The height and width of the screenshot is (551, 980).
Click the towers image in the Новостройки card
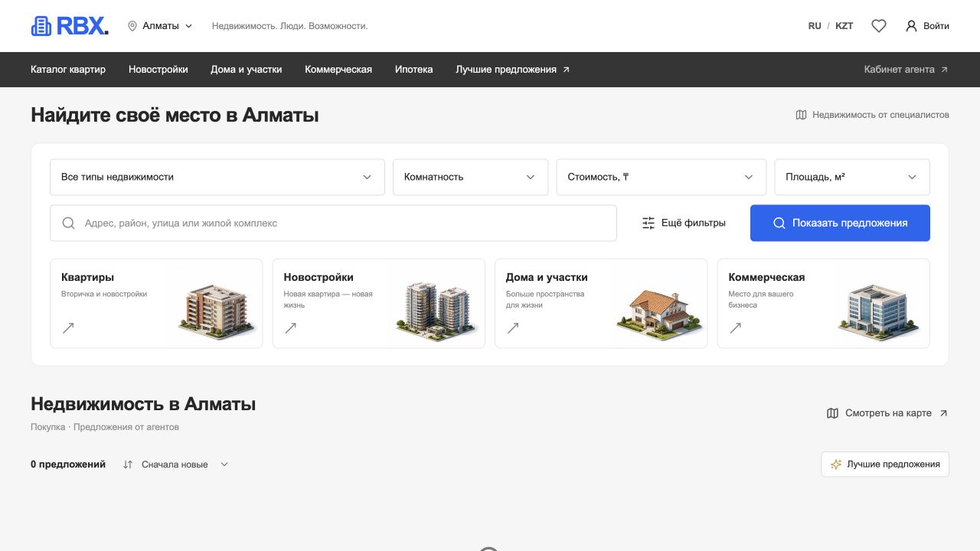tap(437, 311)
